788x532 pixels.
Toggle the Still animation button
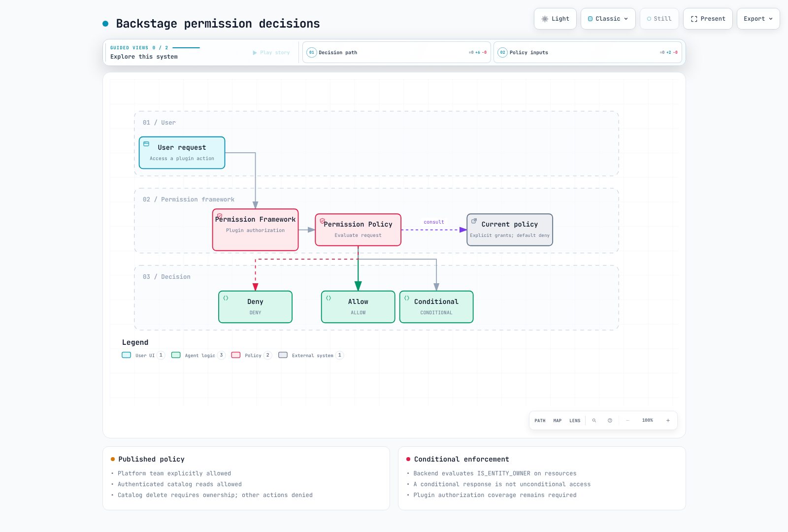coord(659,19)
